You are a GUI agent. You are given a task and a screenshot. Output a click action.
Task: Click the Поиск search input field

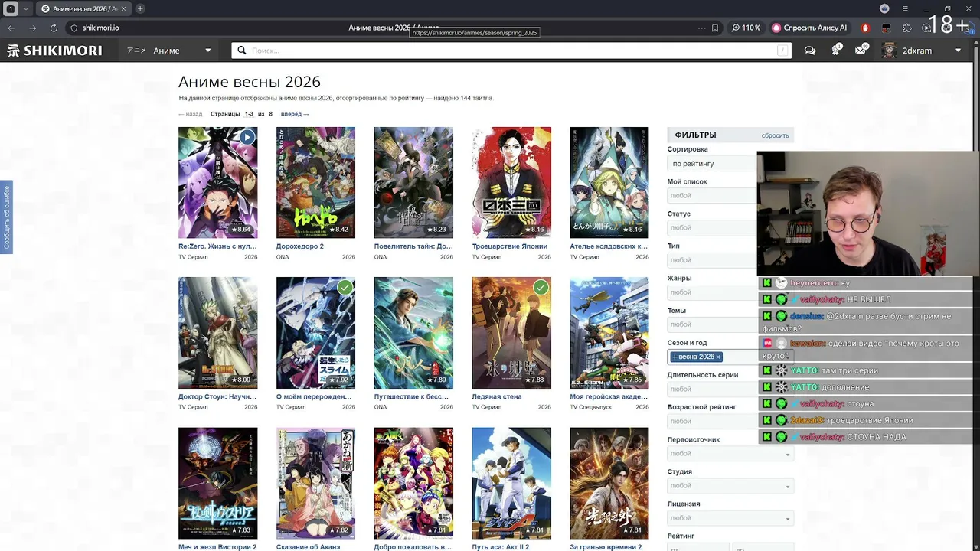pos(511,51)
